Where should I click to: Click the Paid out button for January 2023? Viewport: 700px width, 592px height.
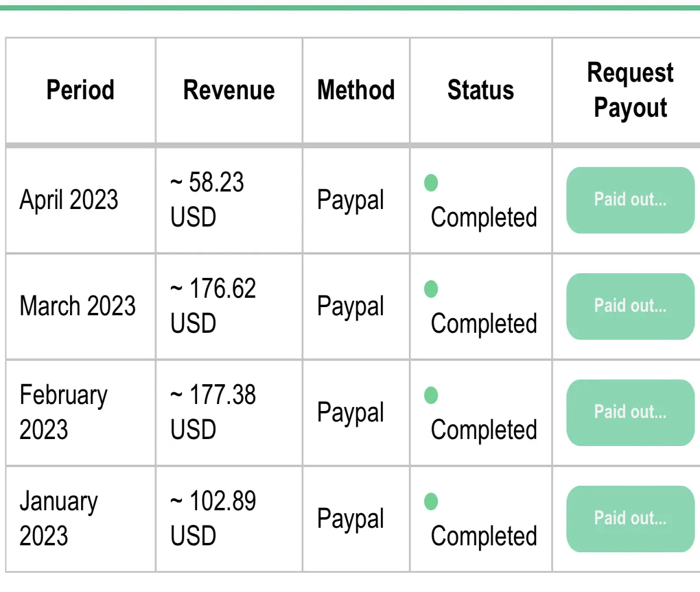pos(630,519)
